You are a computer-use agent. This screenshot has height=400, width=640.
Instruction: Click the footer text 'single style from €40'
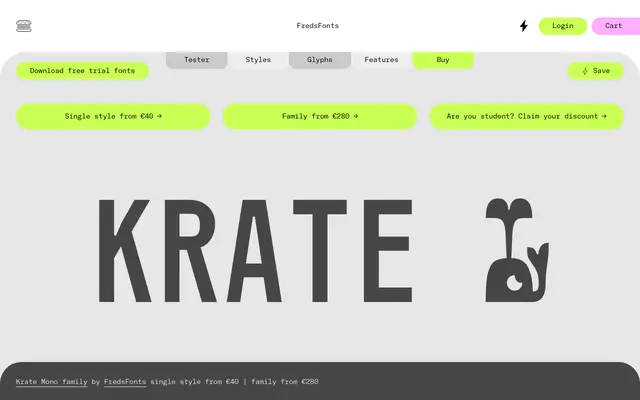tap(194, 382)
